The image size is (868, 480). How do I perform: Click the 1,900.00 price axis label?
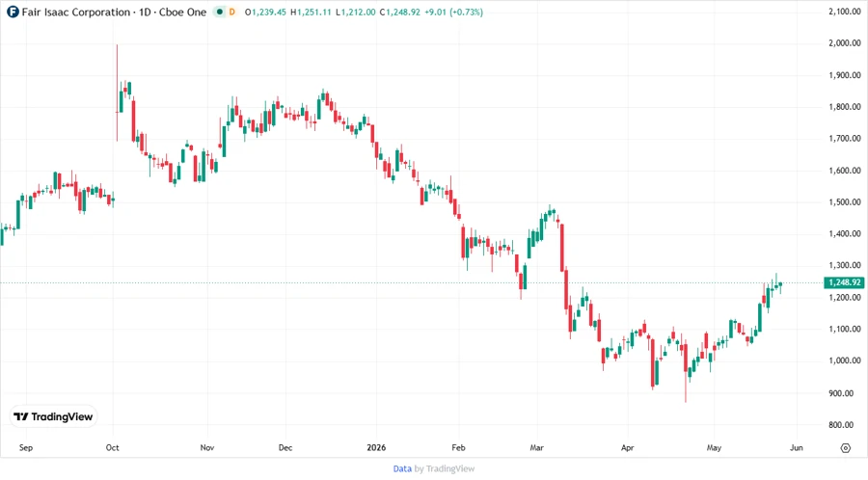tap(845, 75)
